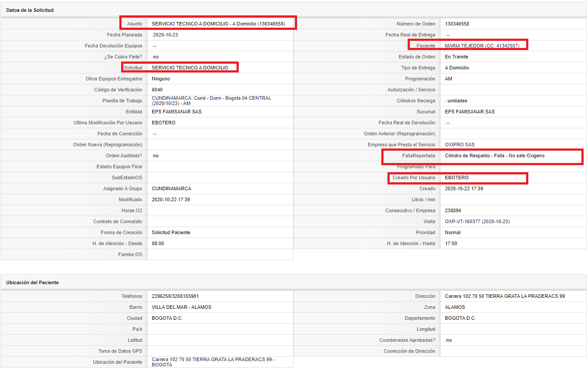Select the Contrato de Comodato label
588x369 pixels.
coord(118,221)
